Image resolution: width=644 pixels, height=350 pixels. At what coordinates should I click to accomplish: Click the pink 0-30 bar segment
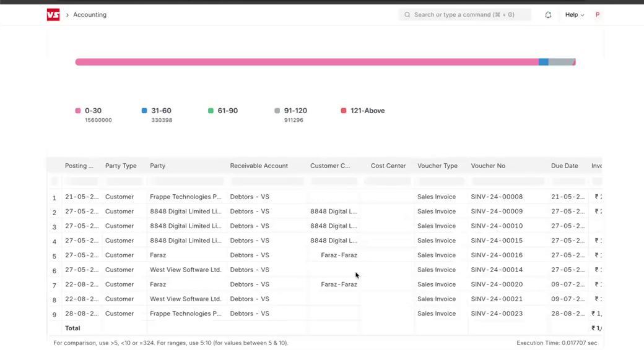click(307, 62)
